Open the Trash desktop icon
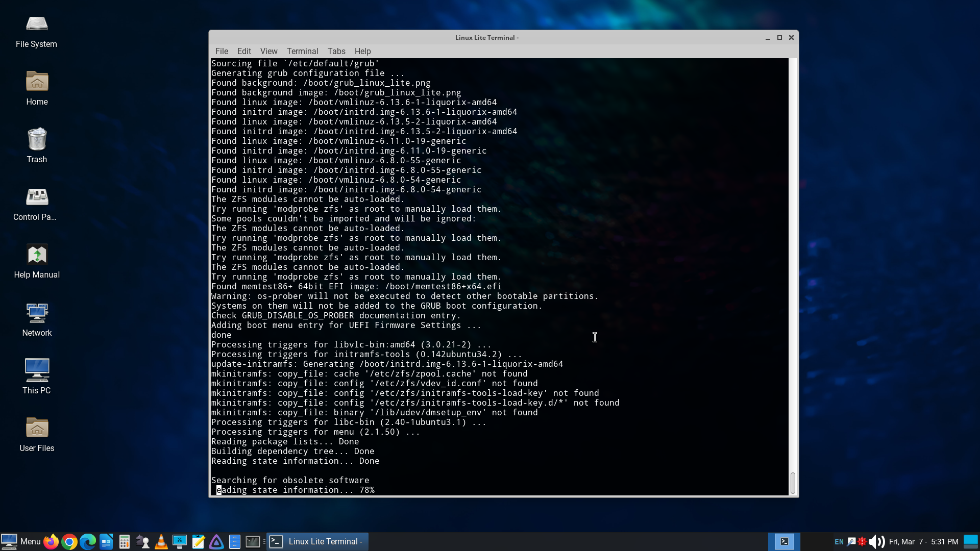Screen dimensions: 980x551 (x=37, y=145)
